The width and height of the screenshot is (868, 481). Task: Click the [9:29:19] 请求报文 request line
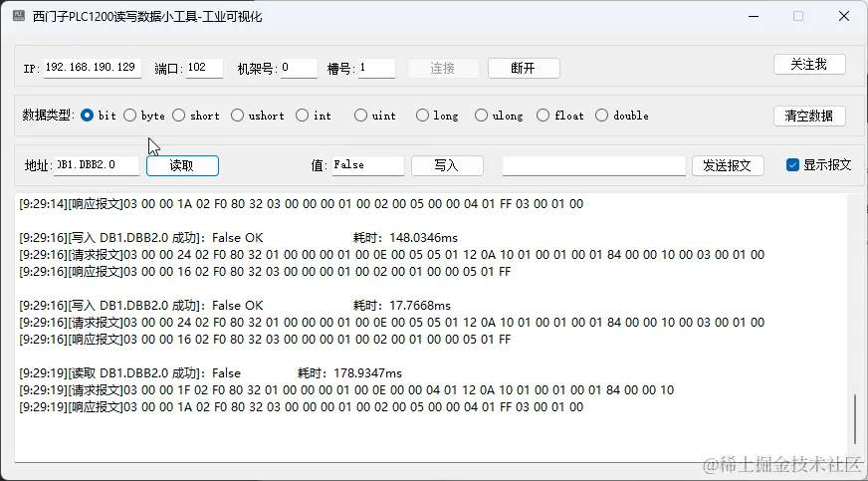(x=346, y=390)
